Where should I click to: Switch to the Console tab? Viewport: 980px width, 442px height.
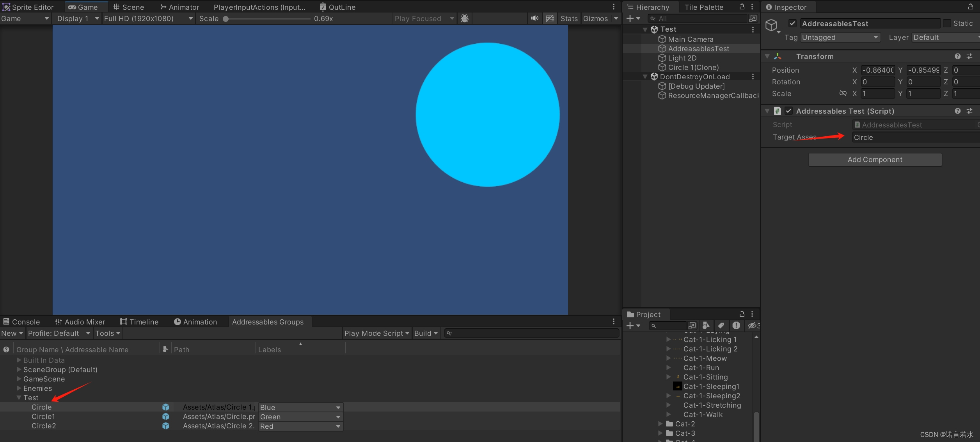pyautogui.click(x=21, y=322)
